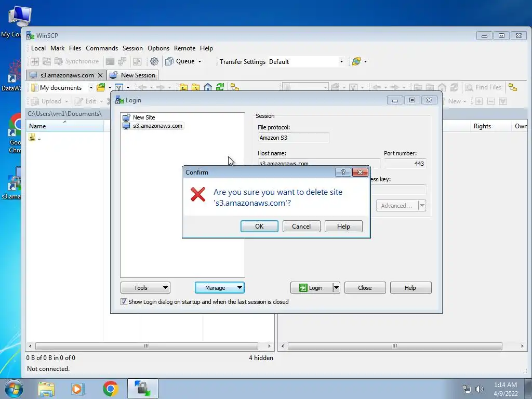Image resolution: width=532 pixels, height=399 pixels.
Task: Close the s3.amazonaws.com session tab with X
Action: click(100, 75)
